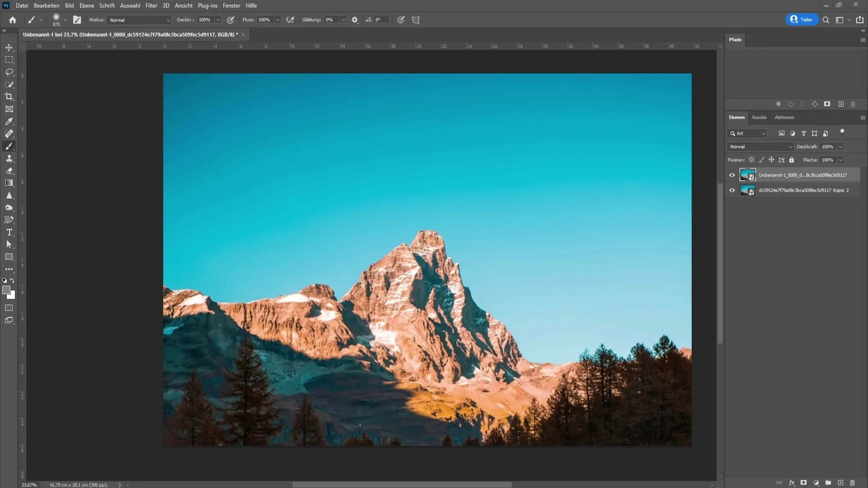Open the Modus blend mode dropdown

point(138,20)
